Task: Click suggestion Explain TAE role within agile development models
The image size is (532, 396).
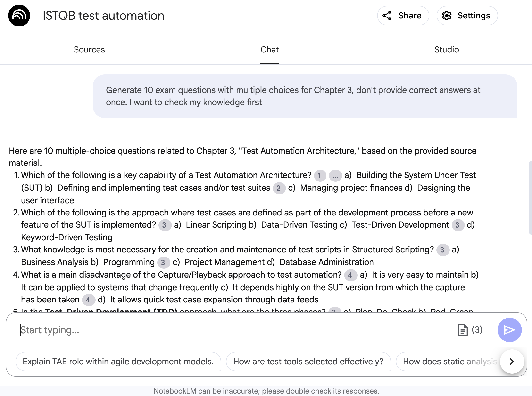Action: [x=118, y=362]
